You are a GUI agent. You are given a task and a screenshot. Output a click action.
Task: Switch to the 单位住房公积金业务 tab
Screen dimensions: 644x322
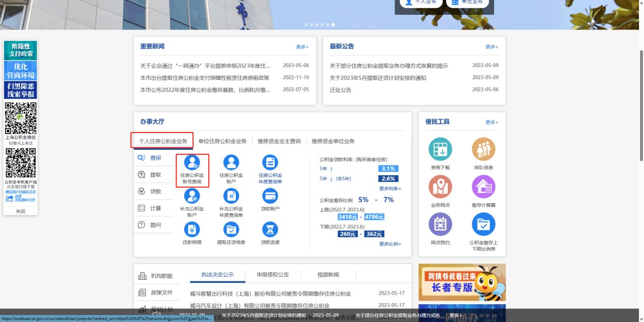[x=222, y=141]
